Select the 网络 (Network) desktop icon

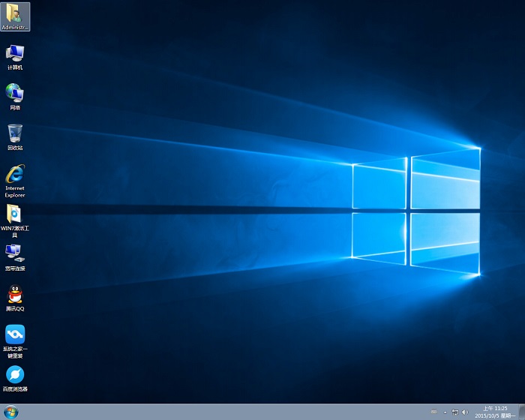tap(14, 93)
